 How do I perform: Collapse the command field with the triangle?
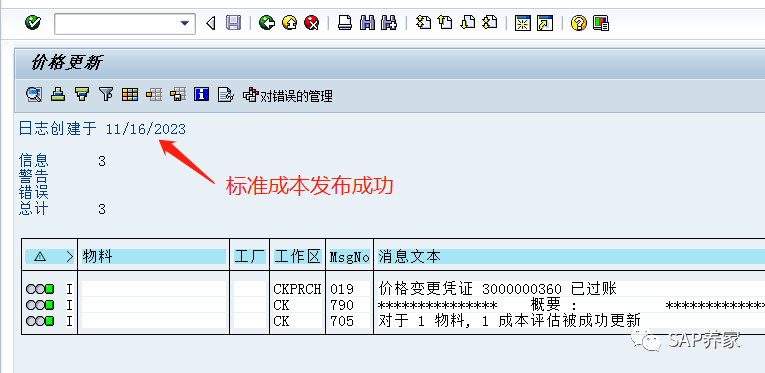(x=211, y=23)
